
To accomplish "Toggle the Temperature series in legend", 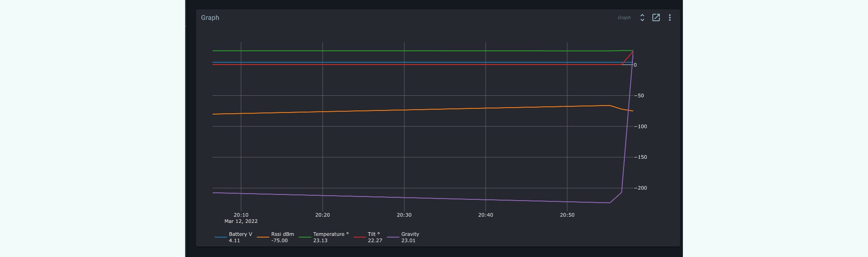I will 330,234.
